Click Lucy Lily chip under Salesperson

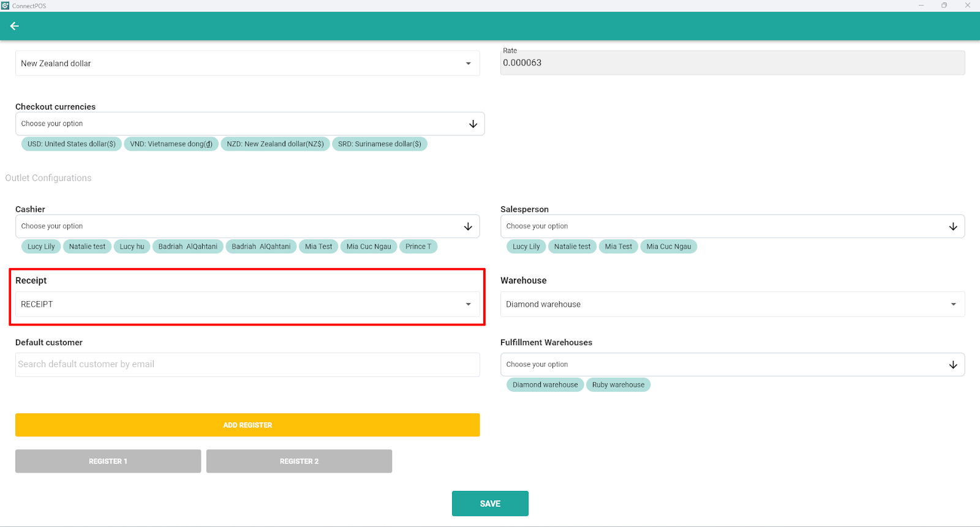pos(526,247)
